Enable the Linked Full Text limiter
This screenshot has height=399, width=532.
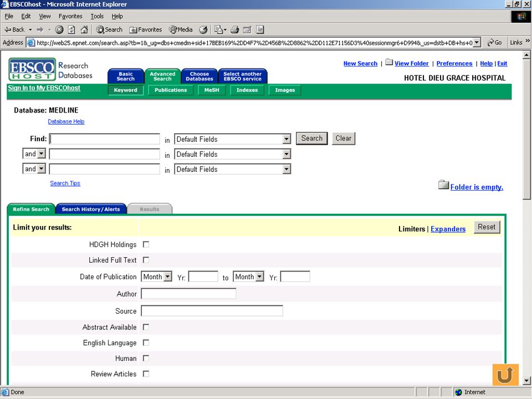coord(146,260)
